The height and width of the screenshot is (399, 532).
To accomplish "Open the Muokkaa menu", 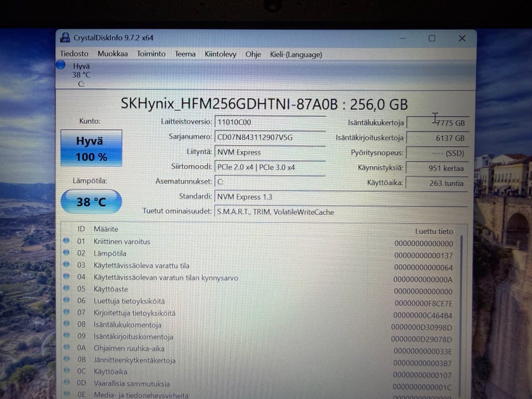I will [x=112, y=54].
